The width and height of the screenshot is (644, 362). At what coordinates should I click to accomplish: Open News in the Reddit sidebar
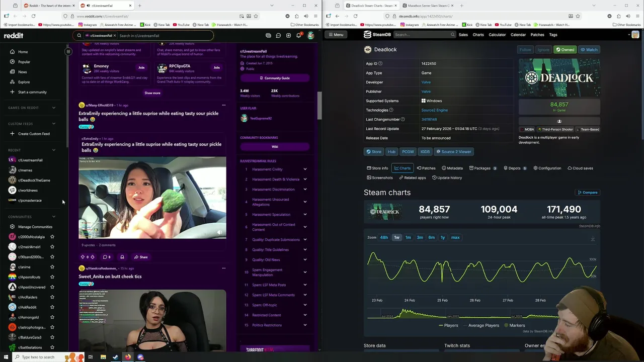[23, 72]
